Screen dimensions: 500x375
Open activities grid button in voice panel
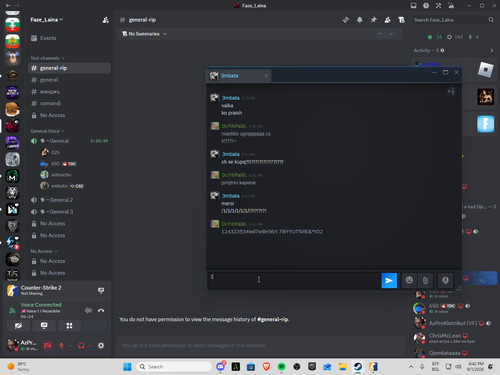point(69,326)
